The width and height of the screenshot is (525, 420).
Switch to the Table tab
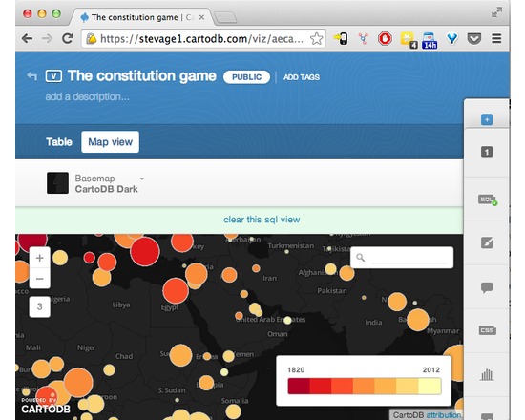(x=59, y=142)
